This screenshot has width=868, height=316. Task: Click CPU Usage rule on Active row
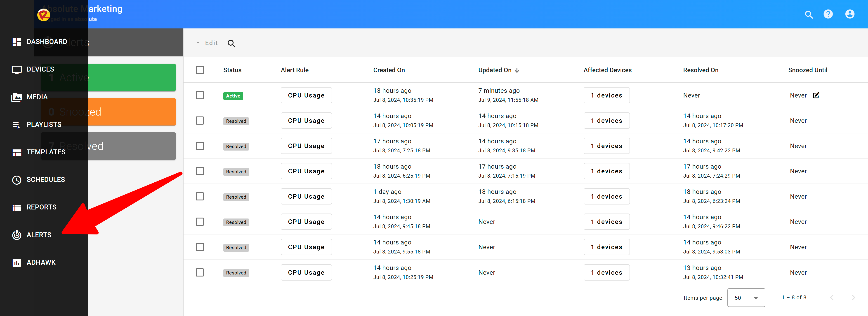point(306,95)
